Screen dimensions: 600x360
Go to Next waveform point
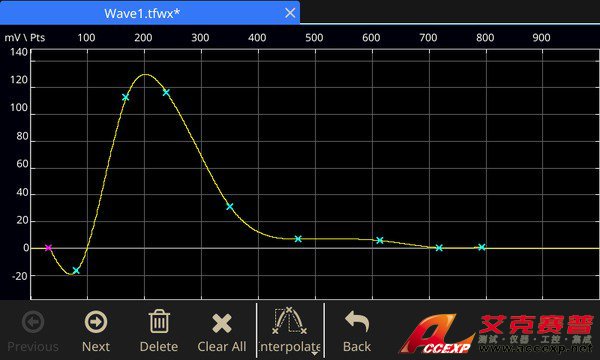[x=96, y=331]
